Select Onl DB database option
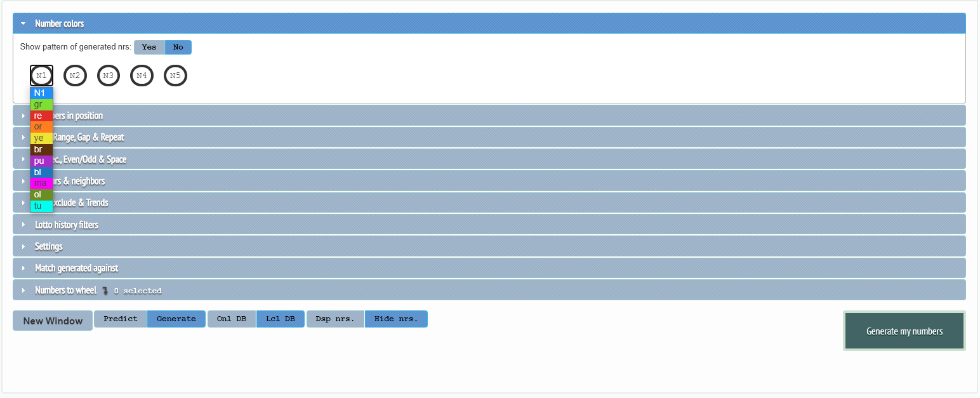Screen dimensions: 980x398 232,319
